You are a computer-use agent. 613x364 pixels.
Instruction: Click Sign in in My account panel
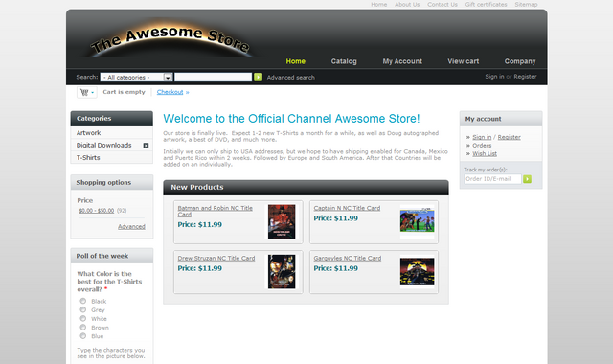point(482,137)
